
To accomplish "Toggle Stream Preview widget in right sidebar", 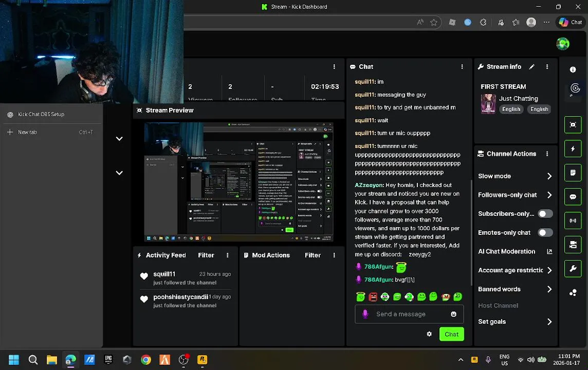I will [x=573, y=125].
